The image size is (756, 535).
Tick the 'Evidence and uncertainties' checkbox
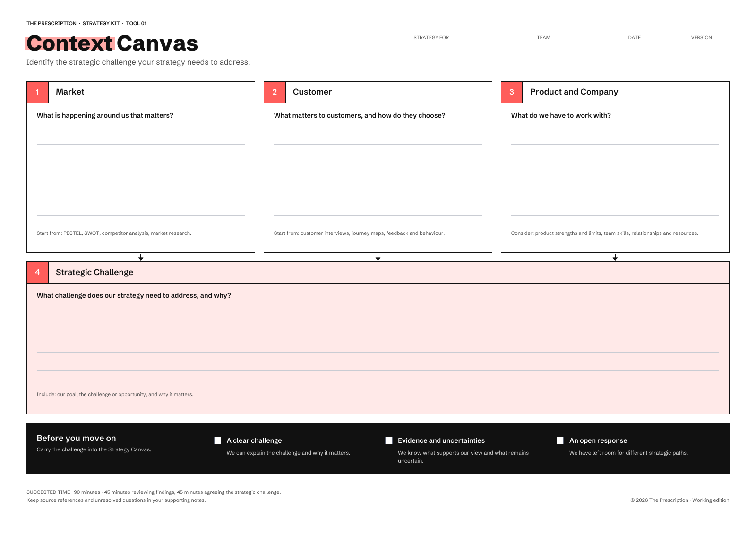(x=389, y=440)
